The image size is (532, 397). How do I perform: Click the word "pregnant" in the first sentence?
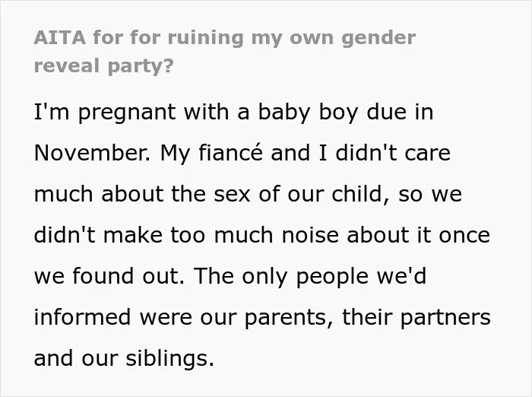coord(127,113)
